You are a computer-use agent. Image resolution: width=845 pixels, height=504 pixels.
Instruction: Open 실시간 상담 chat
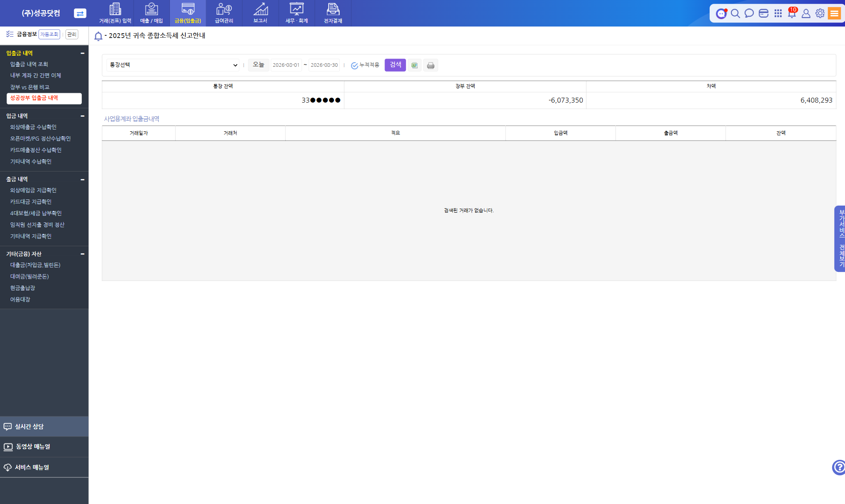44,427
